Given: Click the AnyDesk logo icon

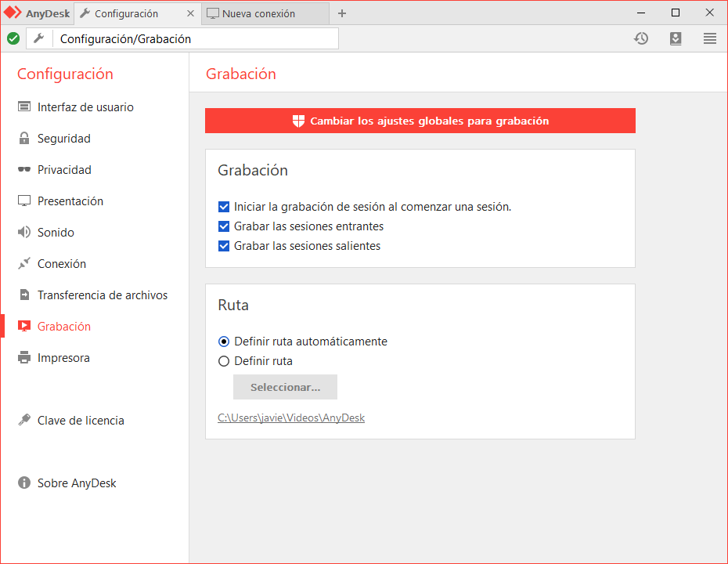Looking at the screenshot, I should pos(13,13).
